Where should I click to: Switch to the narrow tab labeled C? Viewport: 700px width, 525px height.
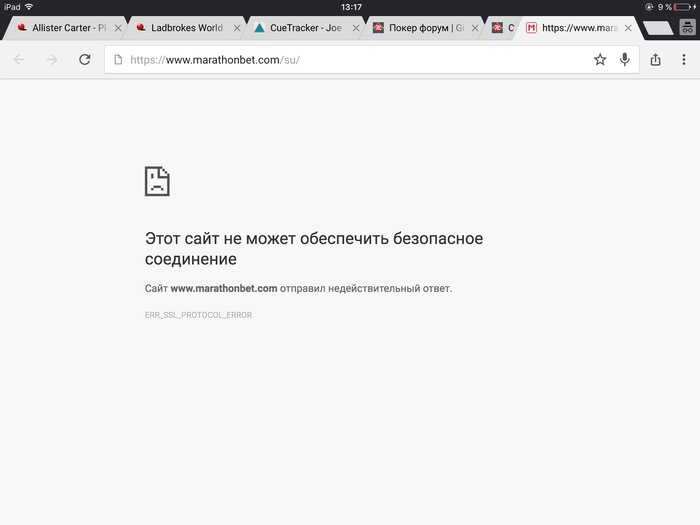pos(502,28)
